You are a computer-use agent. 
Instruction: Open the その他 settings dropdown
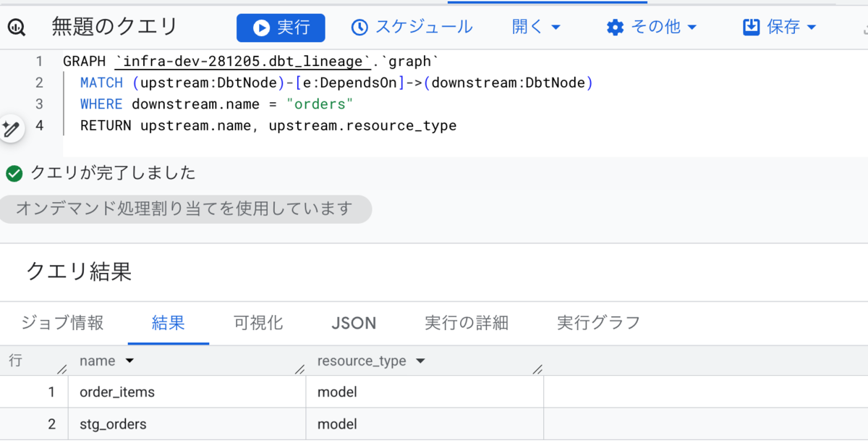point(652,28)
